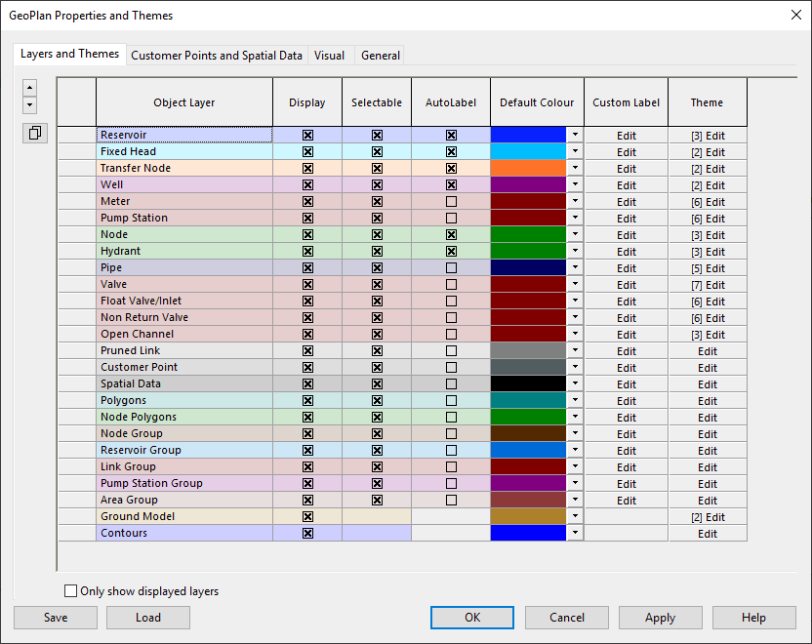This screenshot has width=812, height=644.
Task: Open colour dropdown for Reservoir
Action: pos(575,135)
